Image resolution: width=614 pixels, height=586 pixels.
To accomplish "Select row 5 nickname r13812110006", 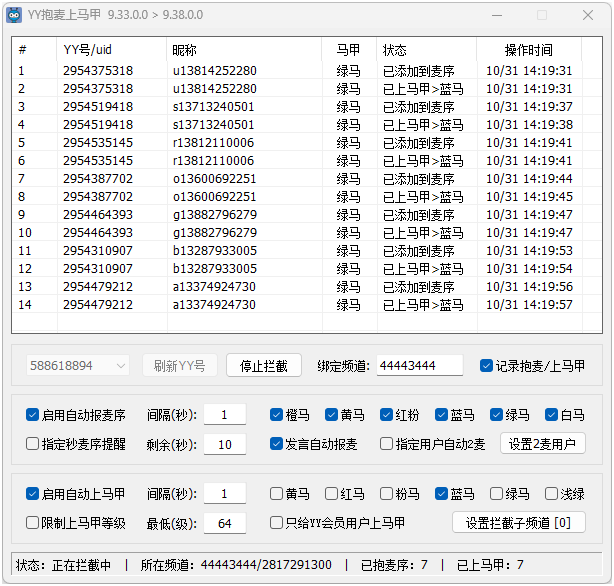I will 213,143.
